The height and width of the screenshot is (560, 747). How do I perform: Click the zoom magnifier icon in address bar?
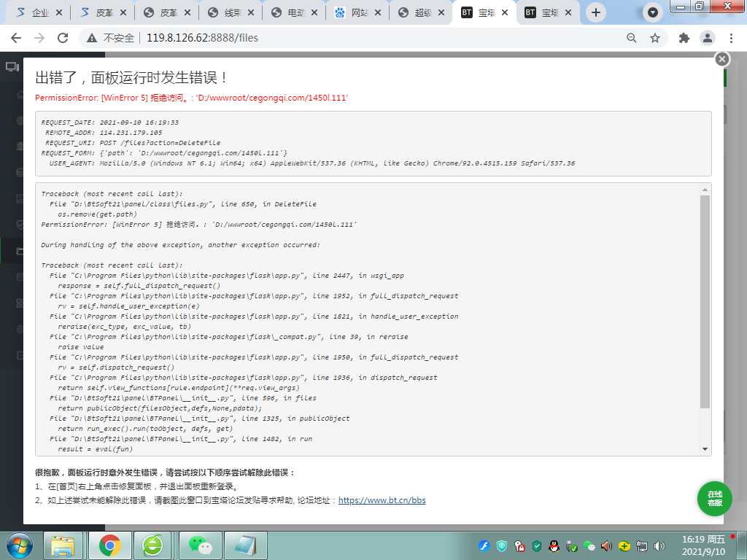631,38
